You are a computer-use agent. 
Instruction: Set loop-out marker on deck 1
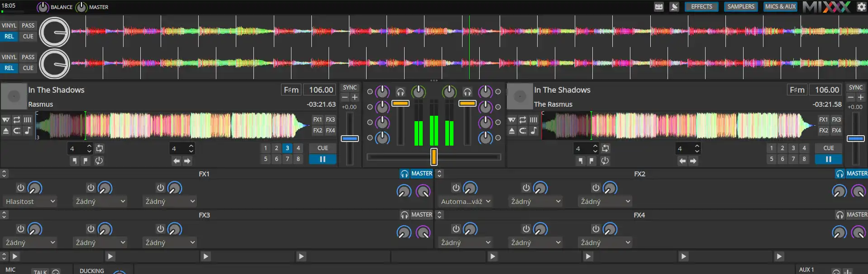[x=86, y=161]
